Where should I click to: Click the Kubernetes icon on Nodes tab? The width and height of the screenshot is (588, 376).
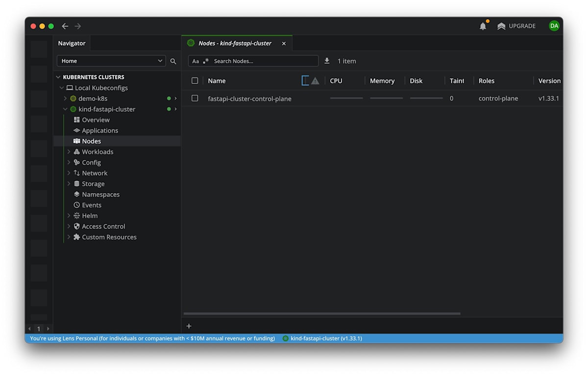(x=191, y=43)
